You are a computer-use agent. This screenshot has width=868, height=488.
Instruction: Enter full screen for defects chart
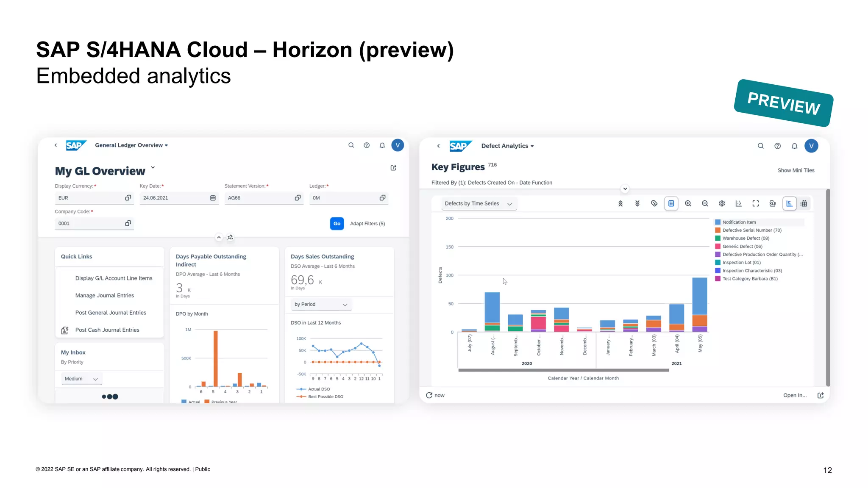(x=756, y=204)
